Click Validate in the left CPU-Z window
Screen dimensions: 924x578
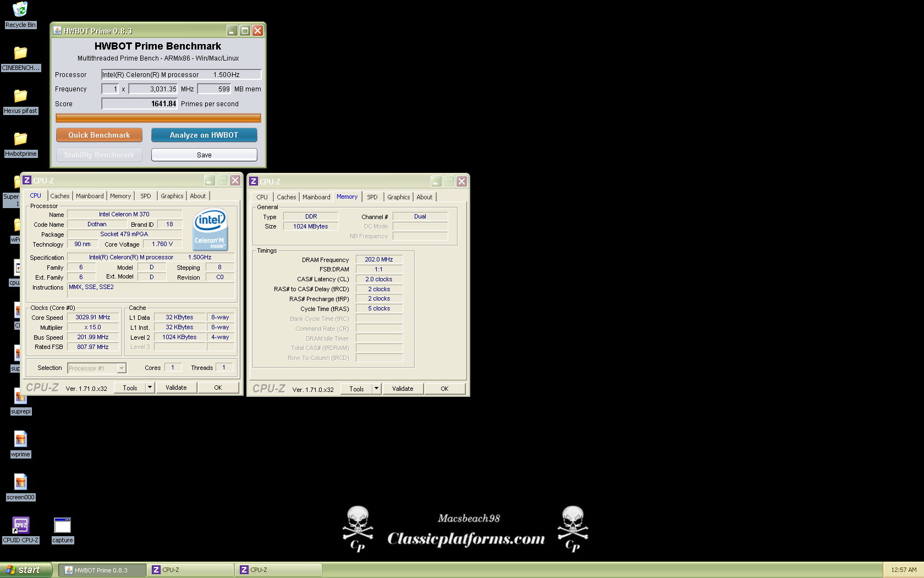(176, 388)
